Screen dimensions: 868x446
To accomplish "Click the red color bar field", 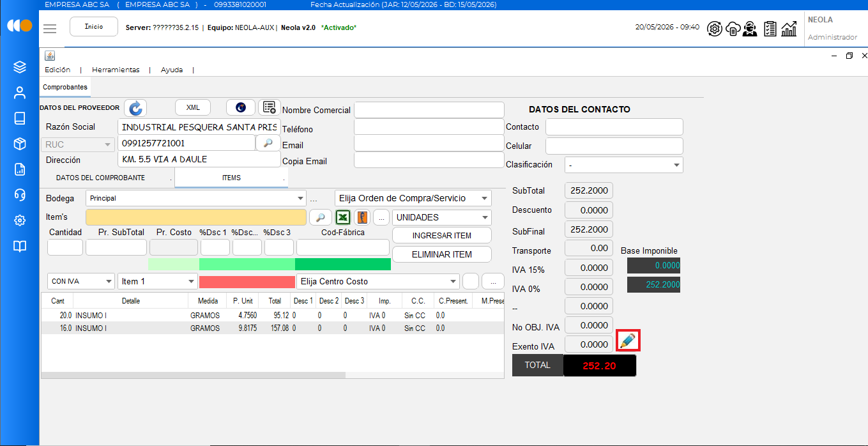I will tap(247, 281).
